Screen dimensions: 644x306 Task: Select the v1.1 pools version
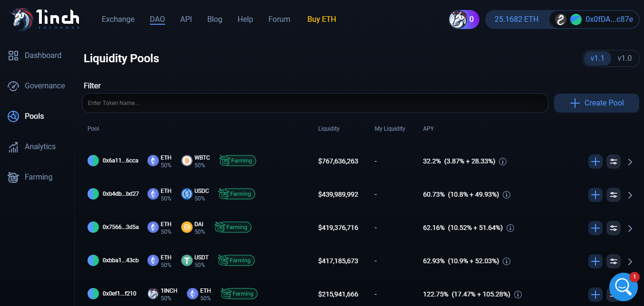click(597, 58)
